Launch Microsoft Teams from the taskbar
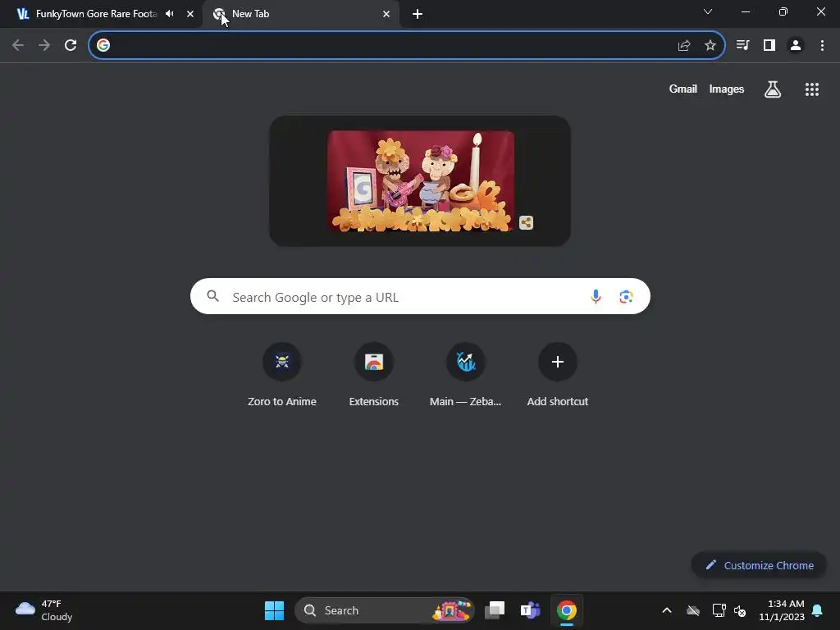Screen dimensions: 840x630 [x=531, y=610]
